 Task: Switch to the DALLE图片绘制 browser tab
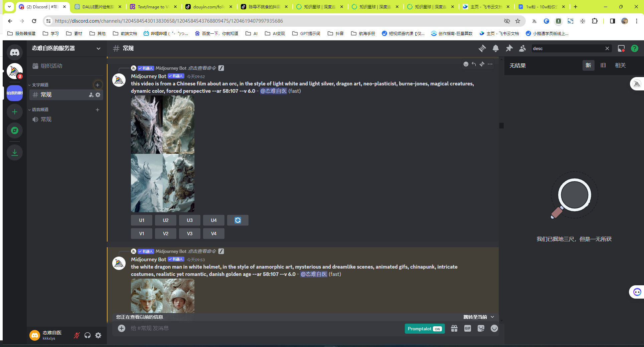click(x=98, y=7)
